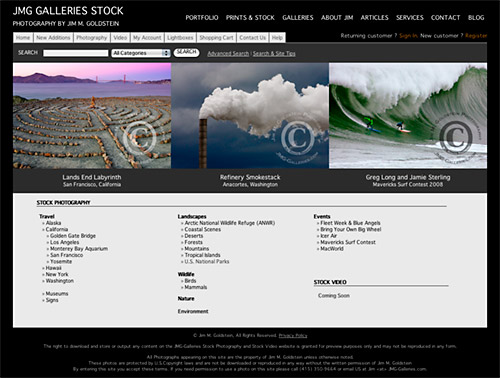Open the Mavericks surfers wave photo
Image resolution: width=500 pixels, height=378 pixels.
coord(408,116)
